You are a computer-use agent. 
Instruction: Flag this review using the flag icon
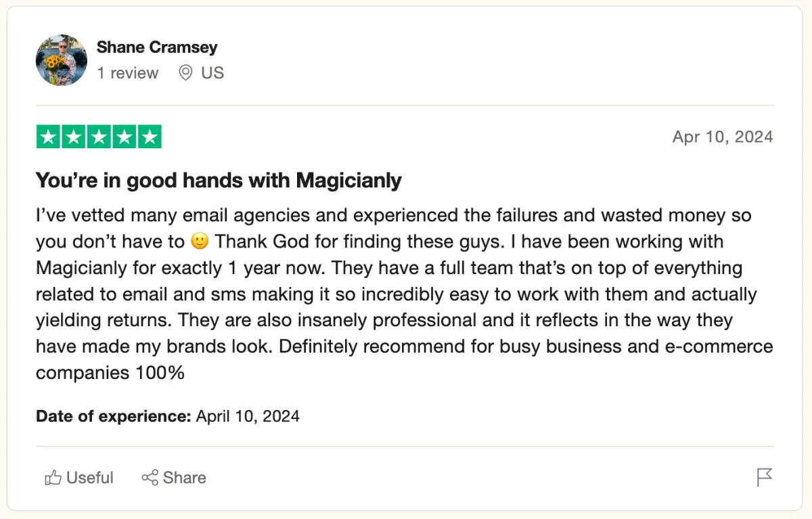765,477
